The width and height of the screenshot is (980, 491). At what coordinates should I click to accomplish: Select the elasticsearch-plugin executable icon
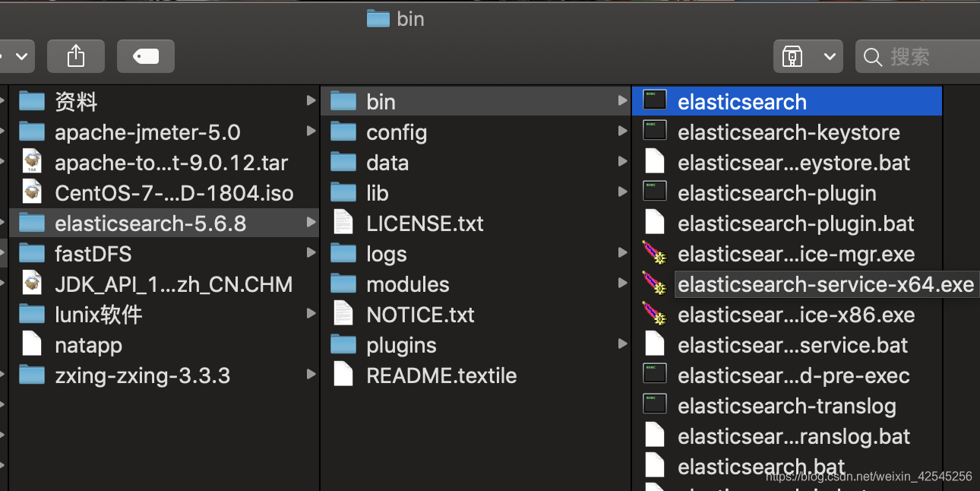pyautogui.click(x=654, y=191)
